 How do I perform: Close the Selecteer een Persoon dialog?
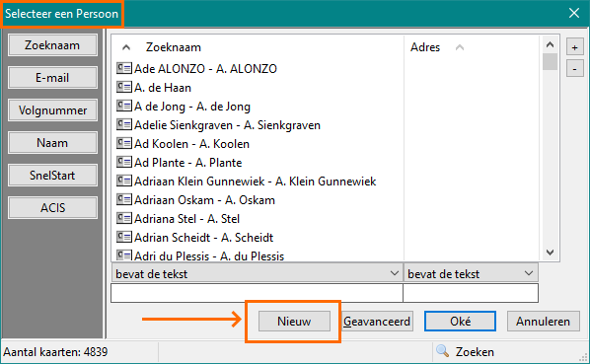tap(574, 13)
